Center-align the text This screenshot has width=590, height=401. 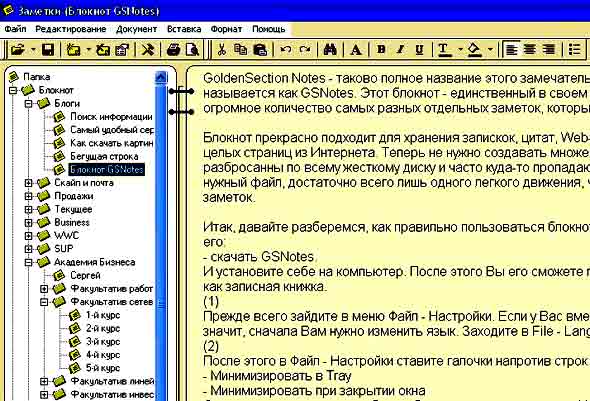tap(530, 50)
